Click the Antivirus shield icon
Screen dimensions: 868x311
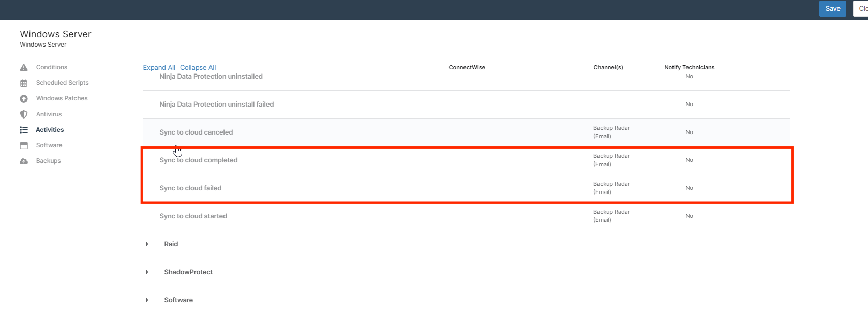[x=24, y=114]
